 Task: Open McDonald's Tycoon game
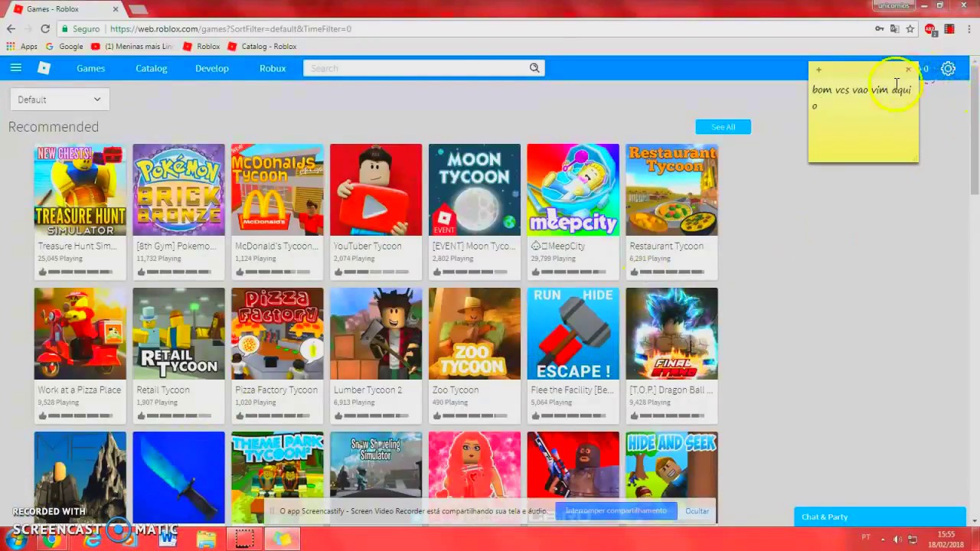[277, 211]
